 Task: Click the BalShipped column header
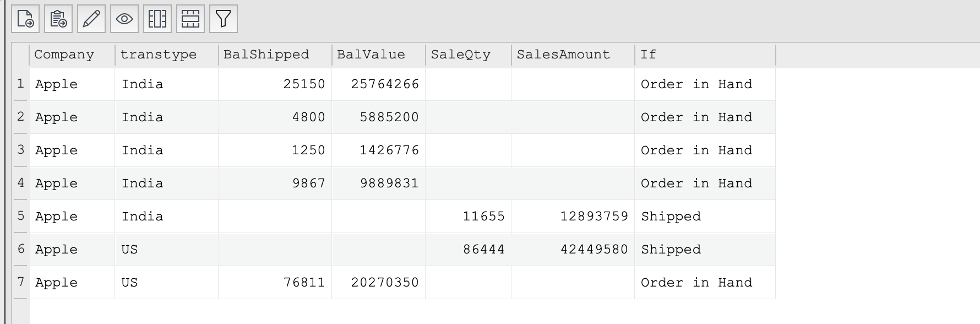pos(275,55)
